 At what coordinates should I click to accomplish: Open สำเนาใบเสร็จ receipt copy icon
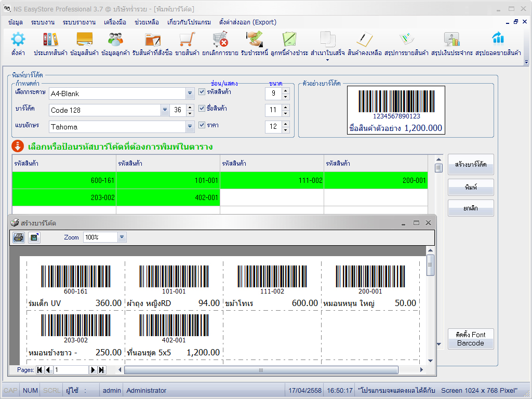click(x=328, y=39)
